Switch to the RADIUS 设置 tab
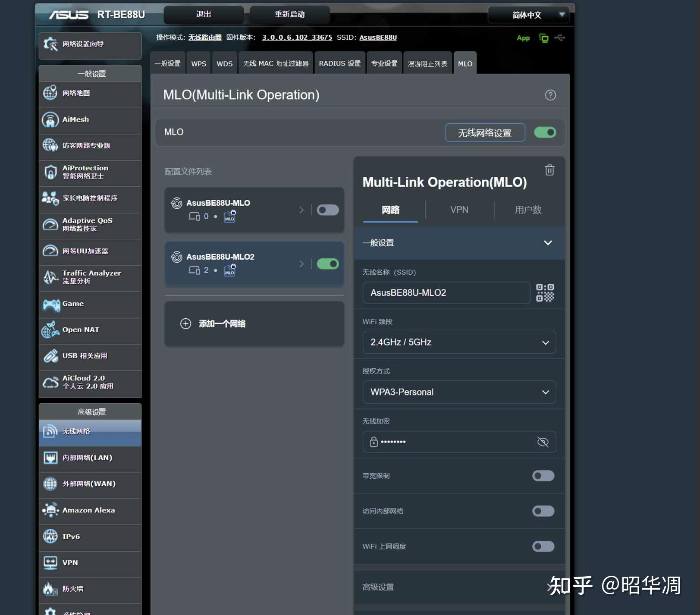The height and width of the screenshot is (615, 700). pyautogui.click(x=339, y=63)
